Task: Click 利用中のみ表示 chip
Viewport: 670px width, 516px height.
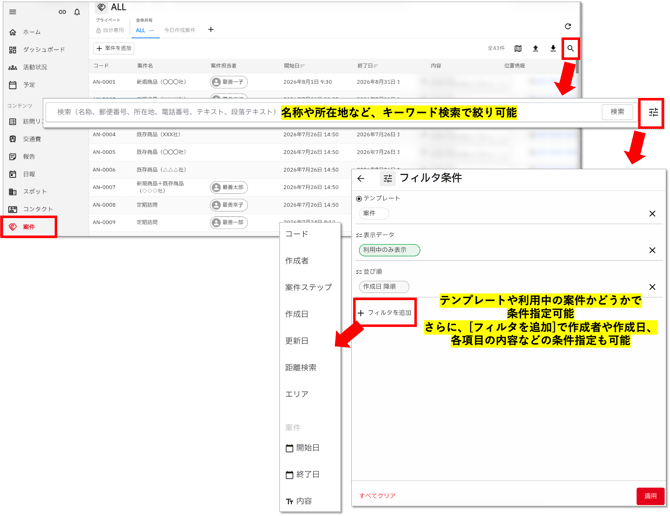Action: (389, 250)
